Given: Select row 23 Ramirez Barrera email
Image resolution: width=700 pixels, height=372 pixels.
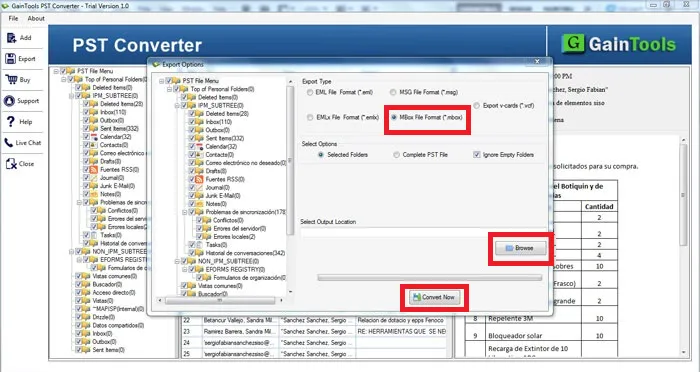Looking at the screenshot, I should click(x=315, y=332).
